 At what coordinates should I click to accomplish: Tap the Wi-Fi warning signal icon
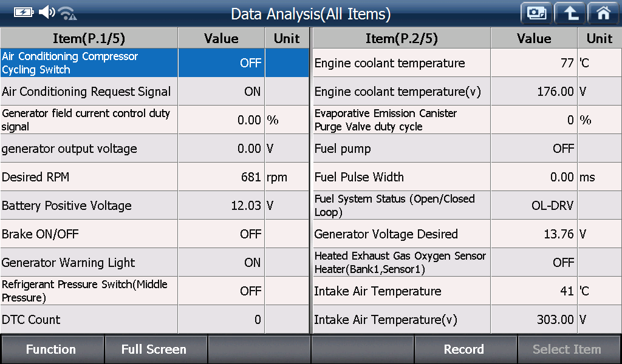click(67, 13)
